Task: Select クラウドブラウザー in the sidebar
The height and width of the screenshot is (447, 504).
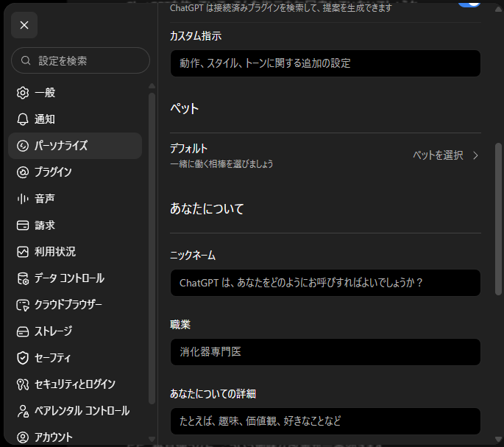Action: (75, 305)
